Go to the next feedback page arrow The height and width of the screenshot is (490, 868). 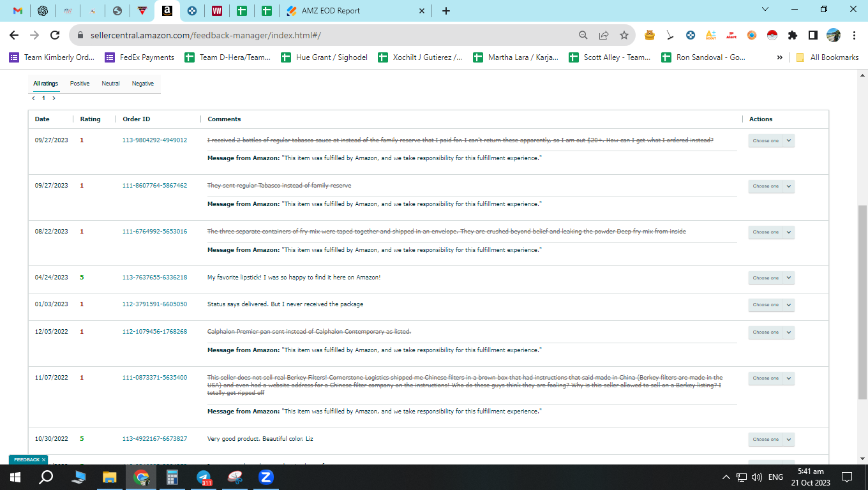point(54,98)
